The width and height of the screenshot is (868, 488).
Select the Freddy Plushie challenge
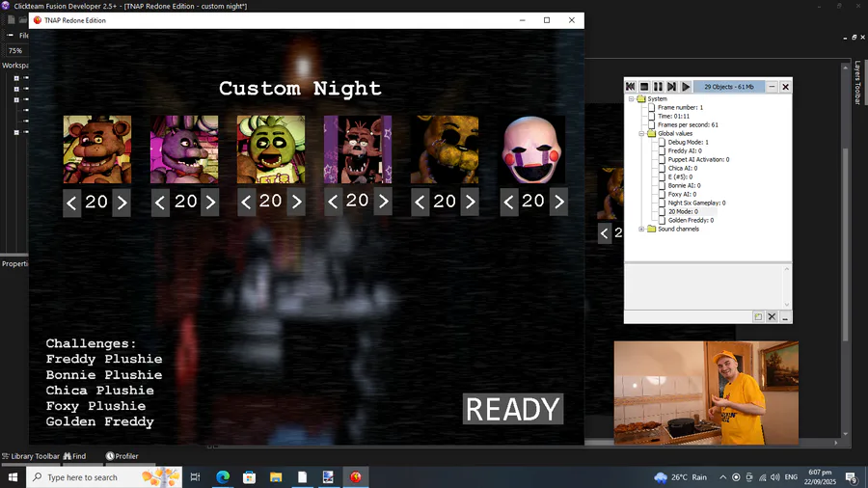(x=104, y=359)
